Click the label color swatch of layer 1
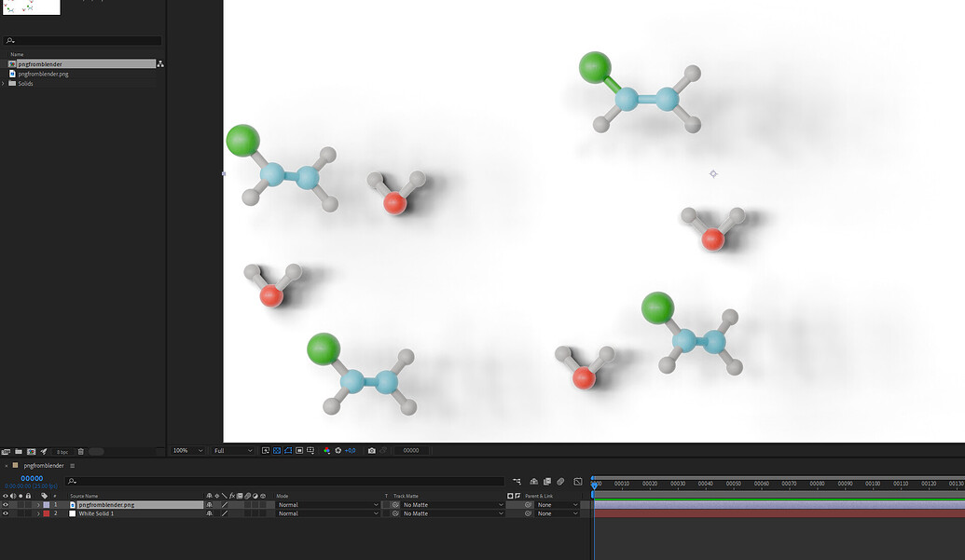The image size is (965, 560). click(x=47, y=505)
